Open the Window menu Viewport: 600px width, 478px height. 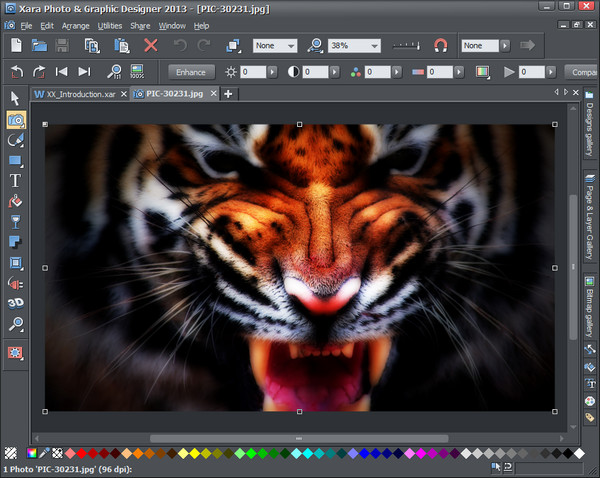[x=172, y=26]
